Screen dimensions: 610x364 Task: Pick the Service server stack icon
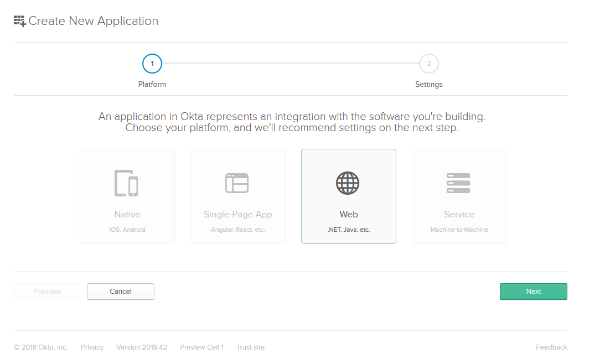(x=458, y=183)
